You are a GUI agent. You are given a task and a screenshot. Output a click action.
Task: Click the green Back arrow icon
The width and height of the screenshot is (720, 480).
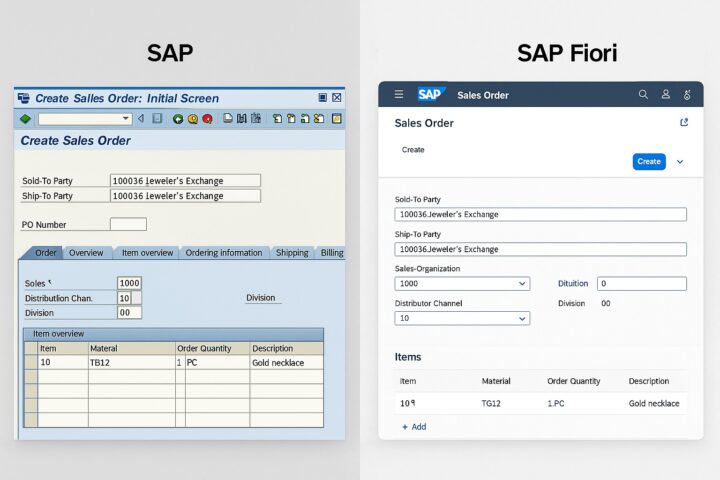point(178,119)
